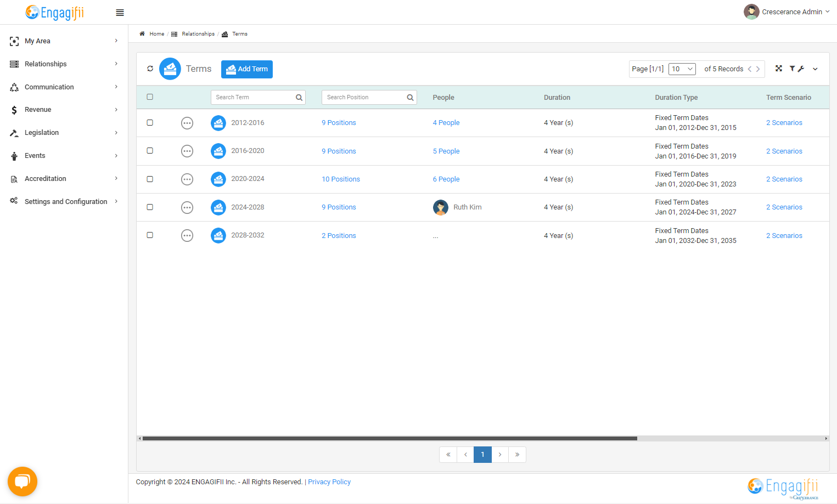Click the horizontal table scrollbar
This screenshot has width=837, height=504.
(x=390, y=439)
